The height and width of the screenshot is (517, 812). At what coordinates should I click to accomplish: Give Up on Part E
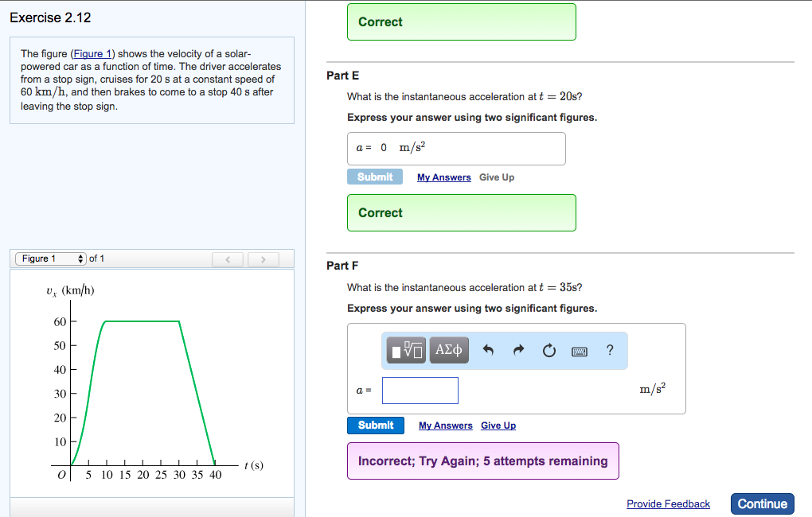(496, 177)
